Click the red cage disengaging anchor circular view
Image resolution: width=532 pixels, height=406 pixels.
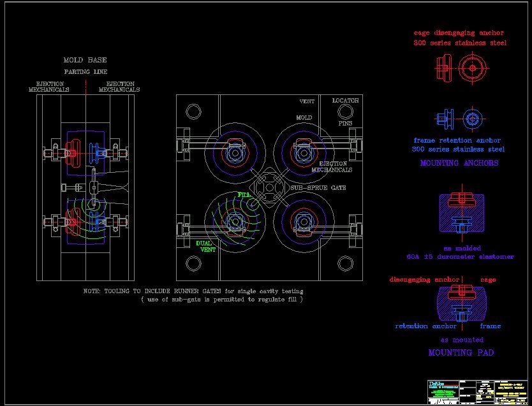472,66
